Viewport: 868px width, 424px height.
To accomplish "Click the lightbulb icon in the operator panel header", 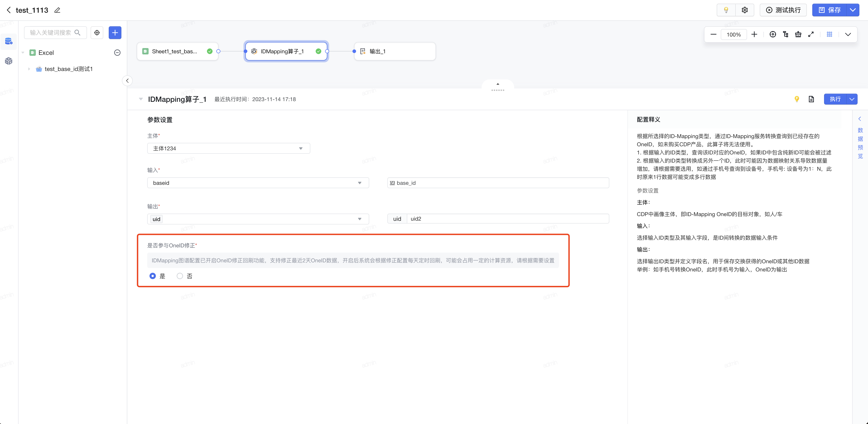I will 797,99.
